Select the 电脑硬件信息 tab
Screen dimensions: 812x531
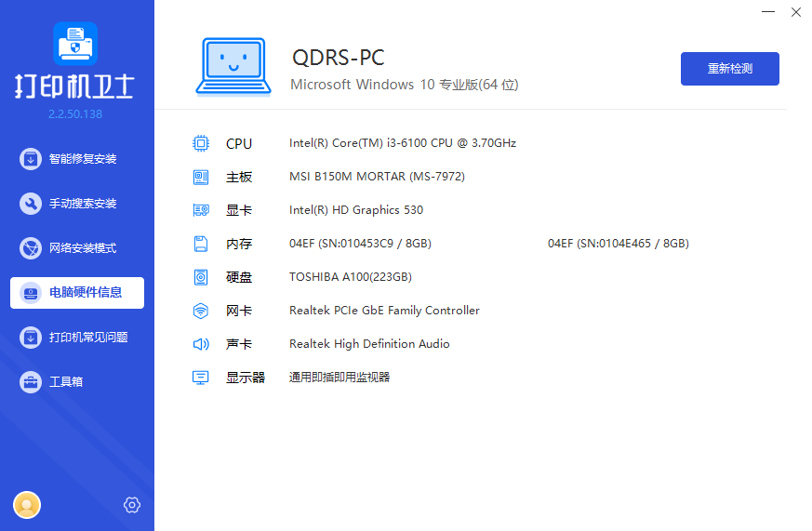(76, 293)
